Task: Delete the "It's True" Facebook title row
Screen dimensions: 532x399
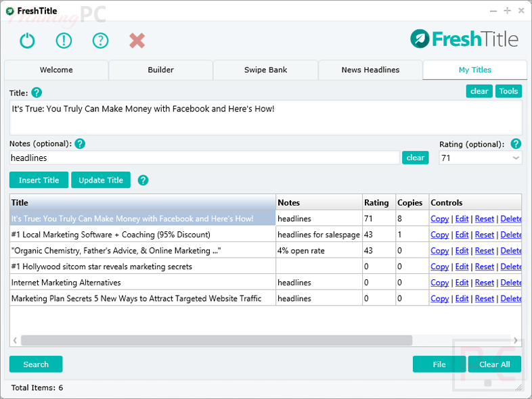Action: (x=511, y=219)
